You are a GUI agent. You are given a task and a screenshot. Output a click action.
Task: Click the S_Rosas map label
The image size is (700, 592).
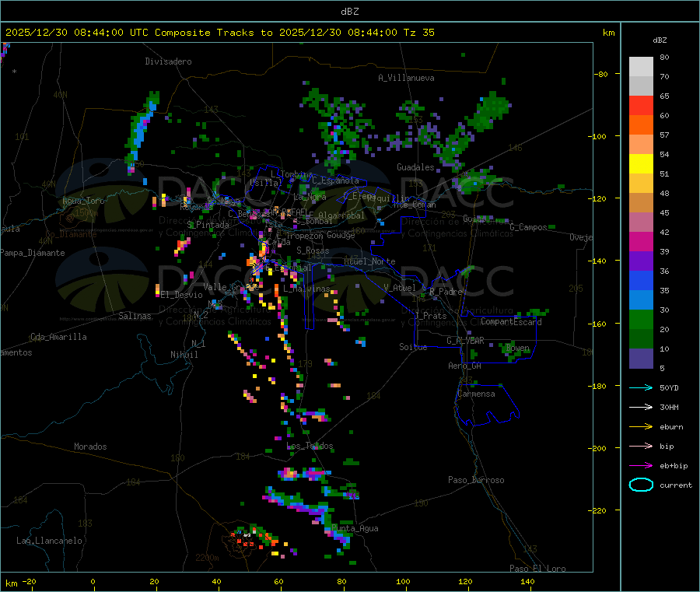click(313, 251)
